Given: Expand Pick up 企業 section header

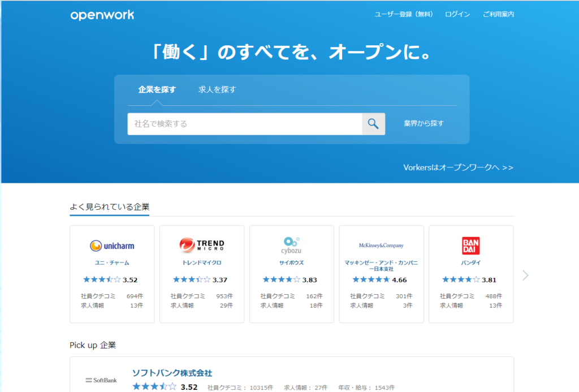Looking at the screenshot, I should 92,346.
